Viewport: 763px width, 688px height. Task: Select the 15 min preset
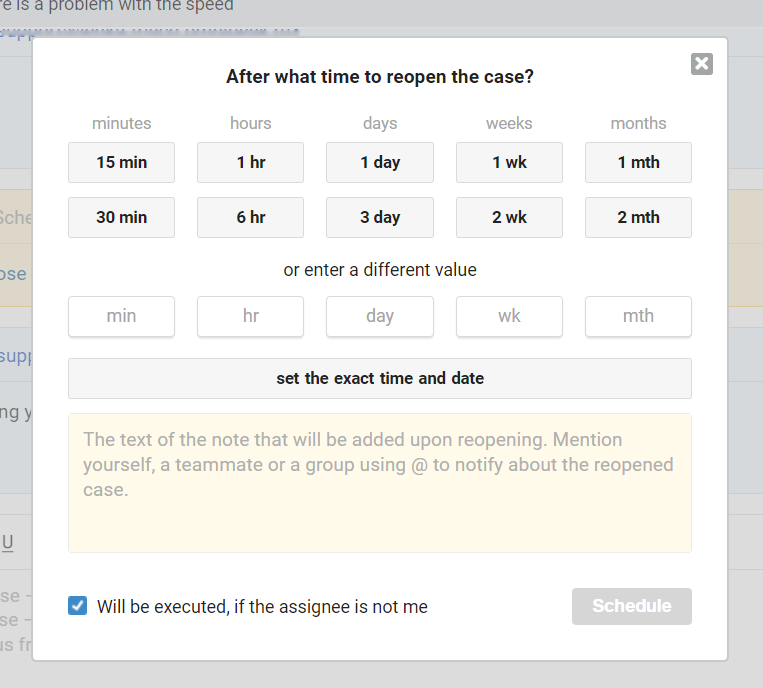pos(121,162)
